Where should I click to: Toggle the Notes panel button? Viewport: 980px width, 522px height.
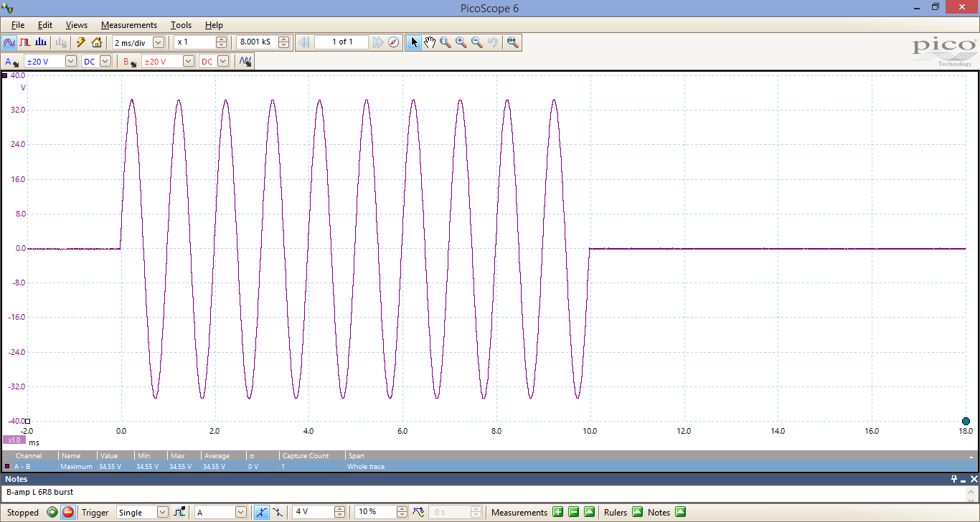point(681,512)
